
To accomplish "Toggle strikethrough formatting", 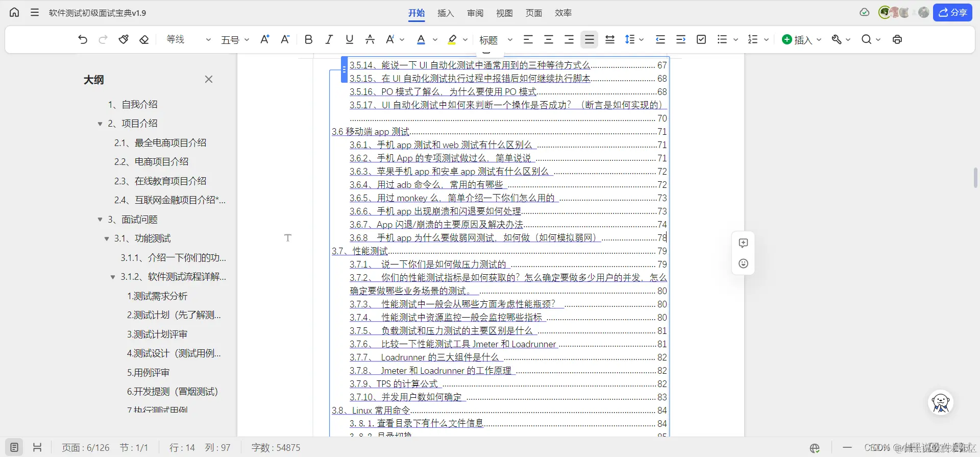I will click(370, 39).
